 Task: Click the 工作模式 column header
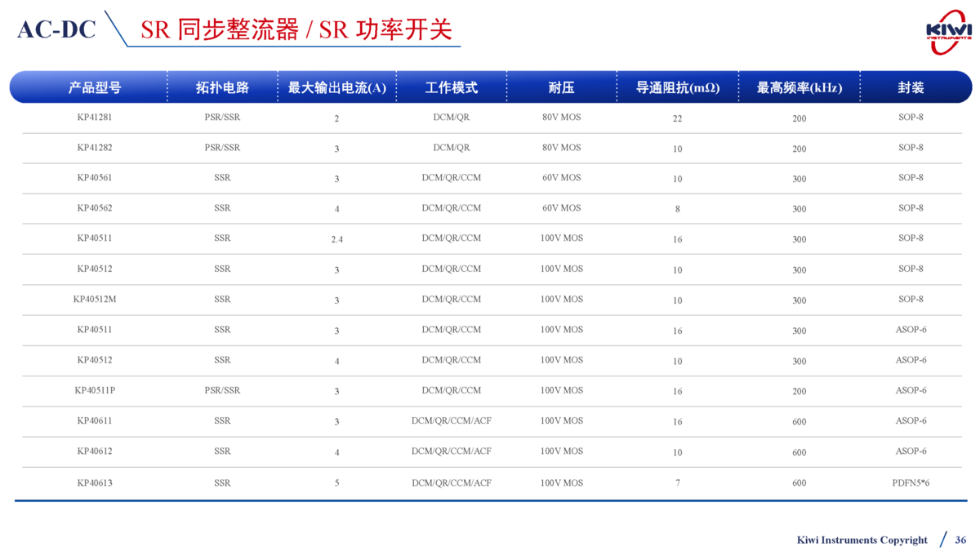click(451, 87)
